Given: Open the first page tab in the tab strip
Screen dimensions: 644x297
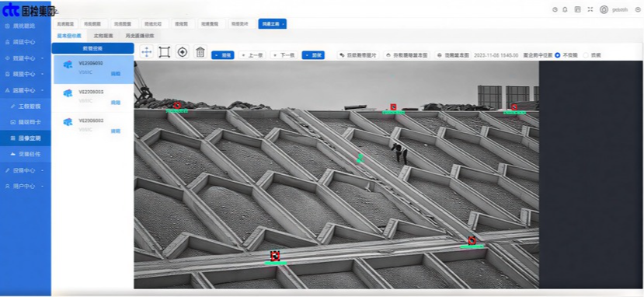Looking at the screenshot, I should tap(65, 24).
